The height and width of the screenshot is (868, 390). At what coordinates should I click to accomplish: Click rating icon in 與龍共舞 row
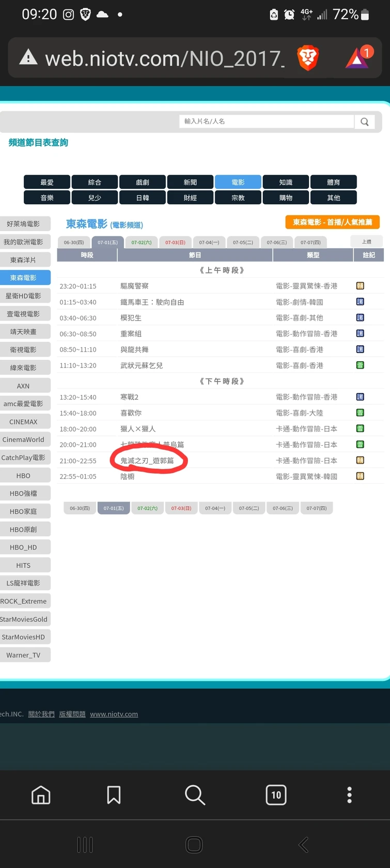(360, 349)
